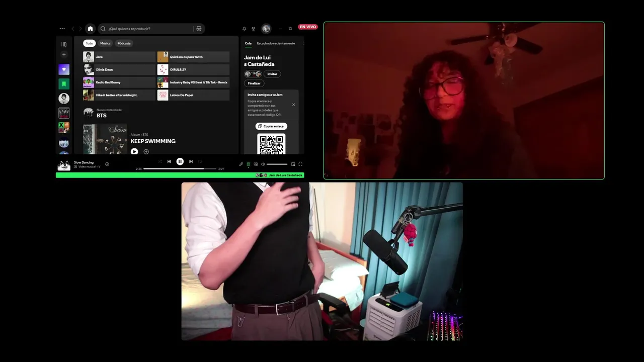Open 'Industry Baby VS Beat It' remix card

[x=193, y=82]
